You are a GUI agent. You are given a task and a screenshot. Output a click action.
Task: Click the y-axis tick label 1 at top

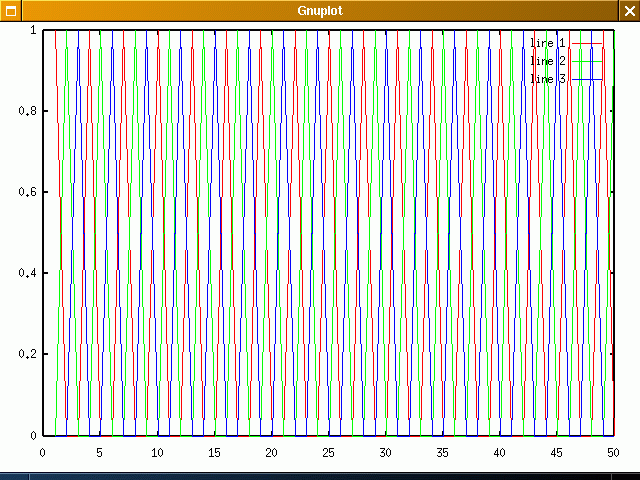coord(33,30)
